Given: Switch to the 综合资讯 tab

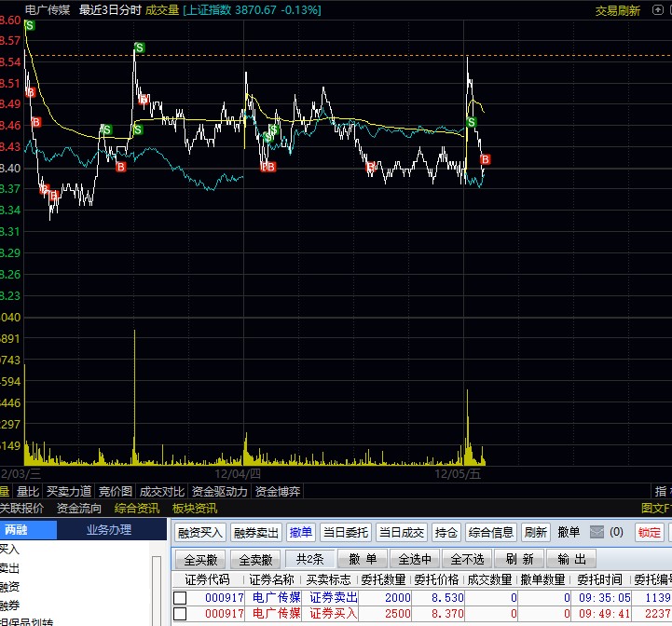Looking at the screenshot, I should click(x=137, y=509).
